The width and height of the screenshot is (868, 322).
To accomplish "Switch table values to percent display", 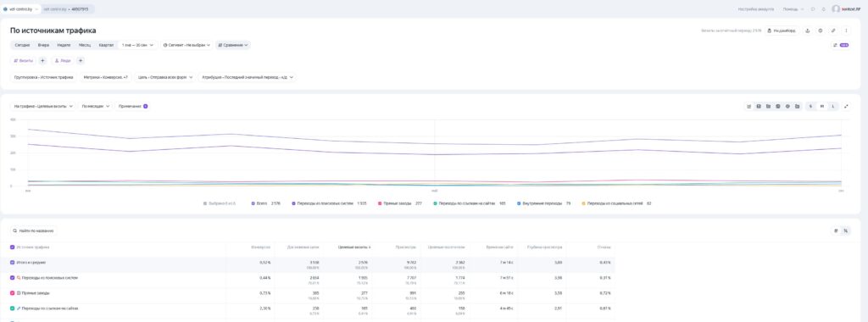I will pos(845,230).
